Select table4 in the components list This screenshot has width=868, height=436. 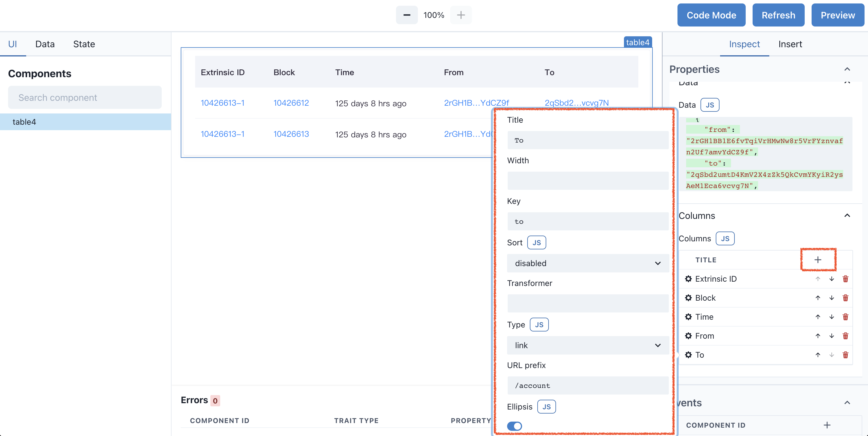coord(85,122)
